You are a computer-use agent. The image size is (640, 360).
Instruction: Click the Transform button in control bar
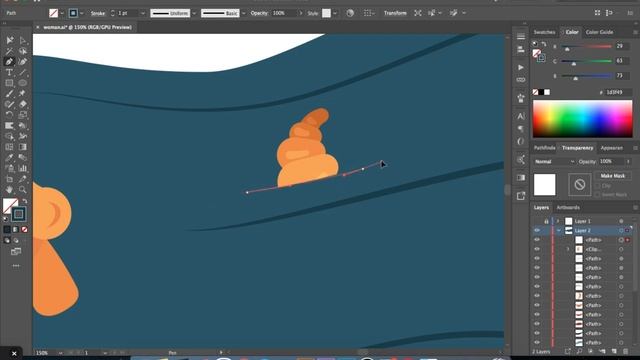tap(395, 13)
